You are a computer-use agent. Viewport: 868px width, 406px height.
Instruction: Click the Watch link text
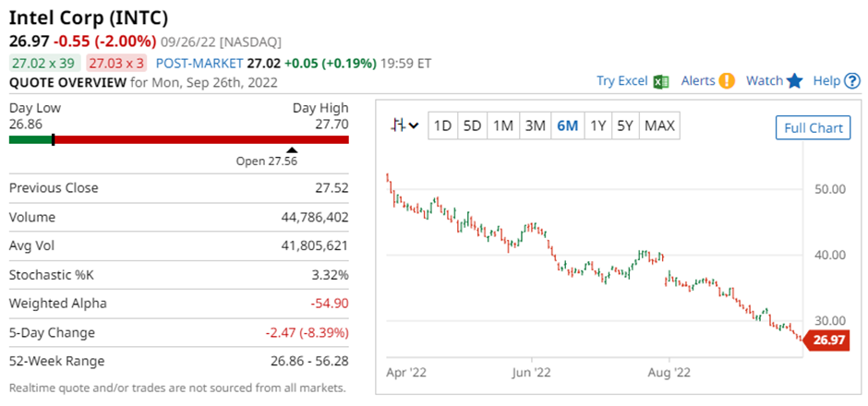[x=764, y=81]
